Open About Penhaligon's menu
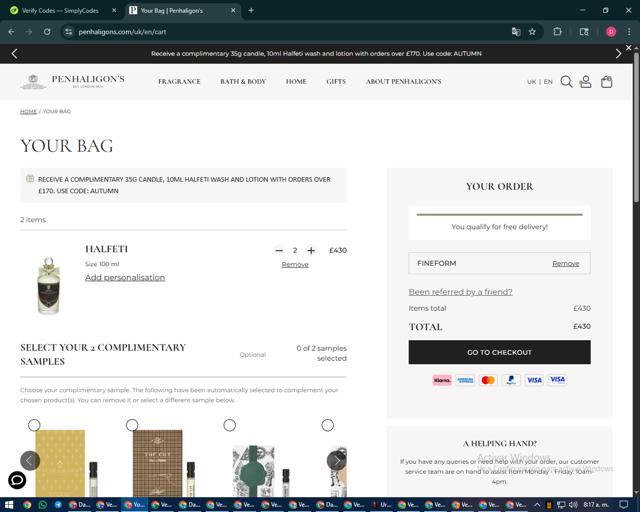 404,82
